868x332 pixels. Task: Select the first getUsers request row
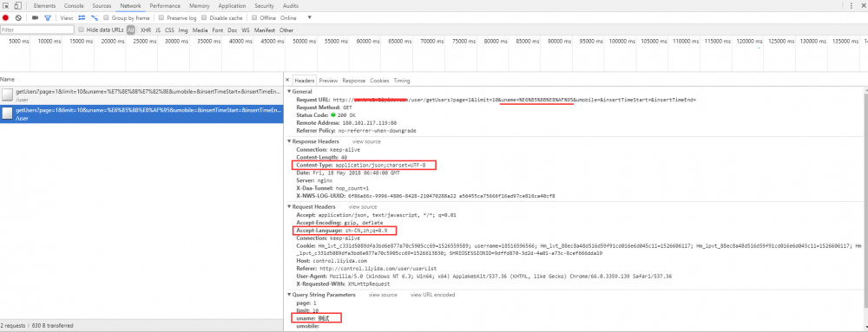point(141,95)
